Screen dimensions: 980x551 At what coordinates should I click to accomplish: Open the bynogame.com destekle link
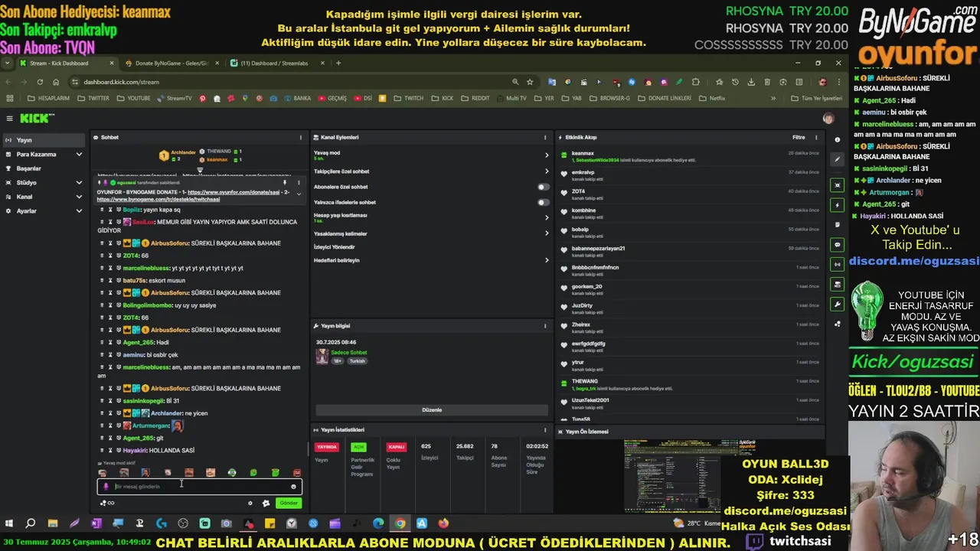158,199
